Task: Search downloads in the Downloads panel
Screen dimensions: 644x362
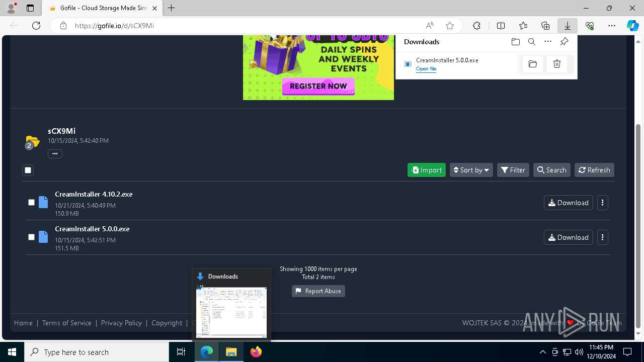Action: click(x=531, y=42)
